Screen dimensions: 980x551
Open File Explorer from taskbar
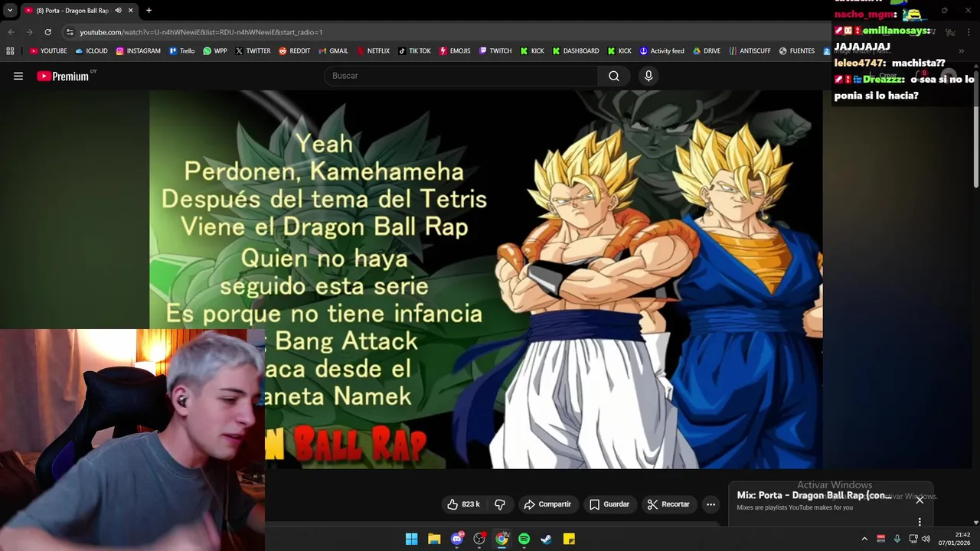[x=434, y=539]
